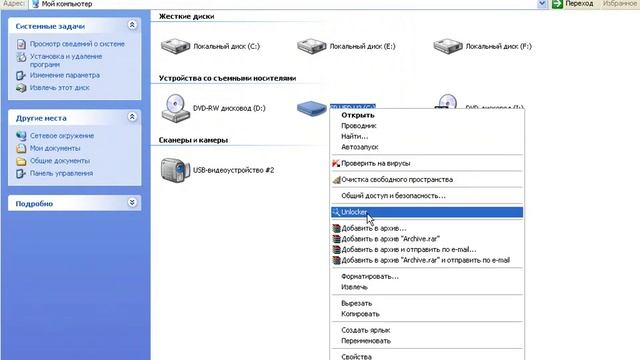Click the 'Переход' go button label

(x=579, y=4)
